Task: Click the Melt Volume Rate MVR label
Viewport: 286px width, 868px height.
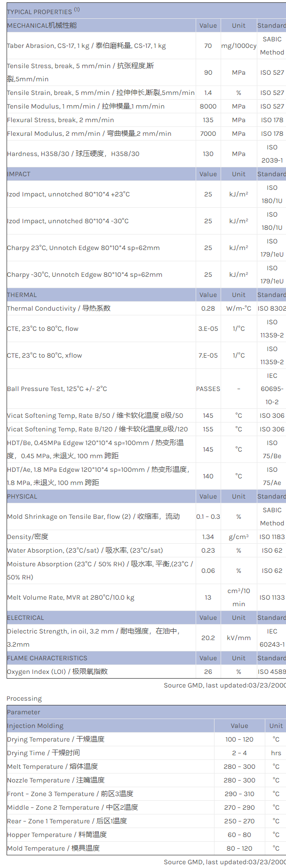Action: coord(71,598)
